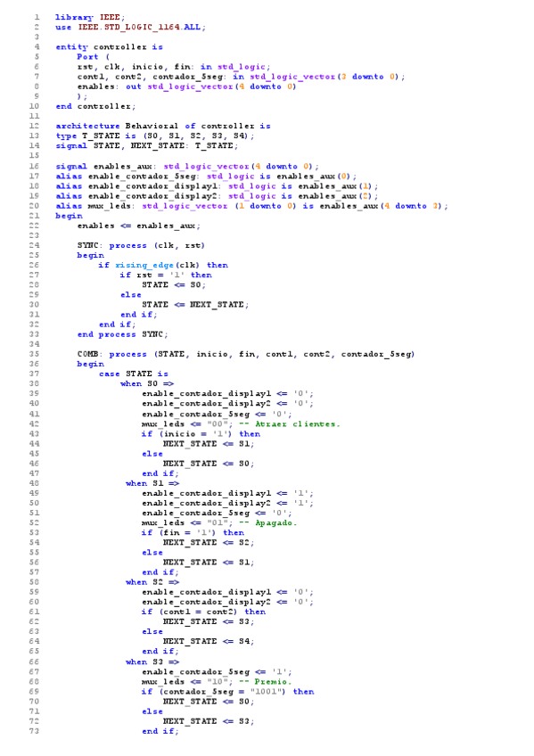
Task: Select the 'Port (' keyword line
Action: coord(94,57)
